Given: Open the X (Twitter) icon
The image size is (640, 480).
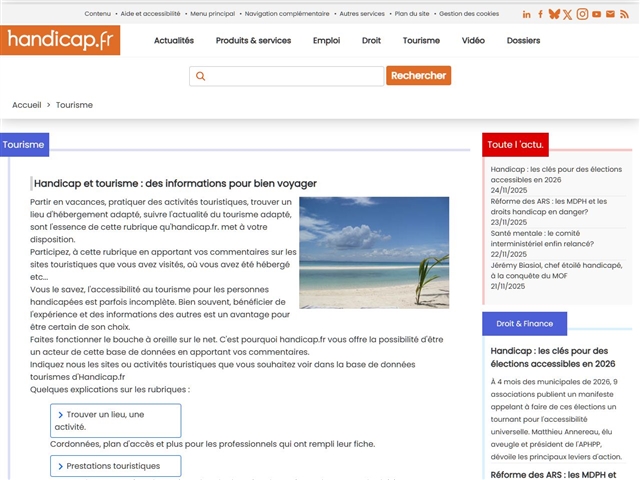Looking at the screenshot, I should point(567,15).
